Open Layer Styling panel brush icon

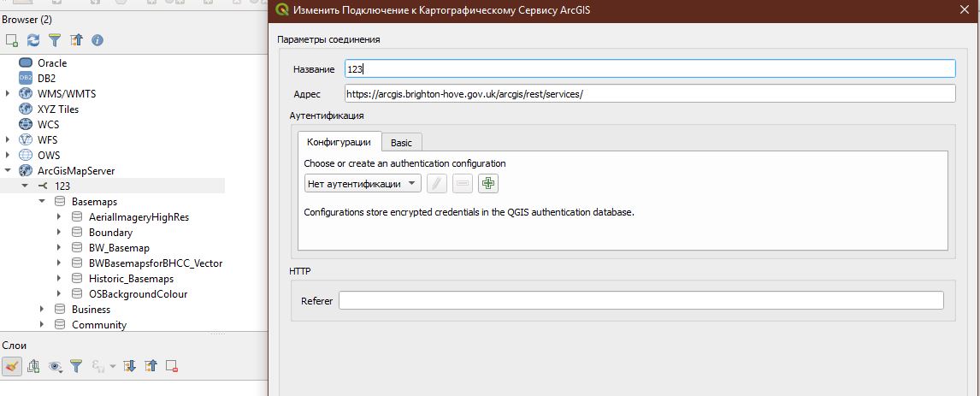pos(12,367)
